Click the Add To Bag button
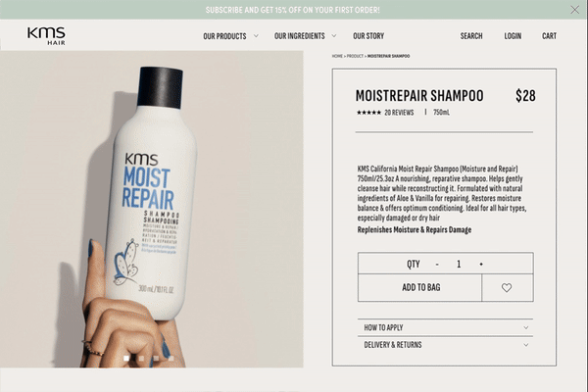 coord(420,288)
